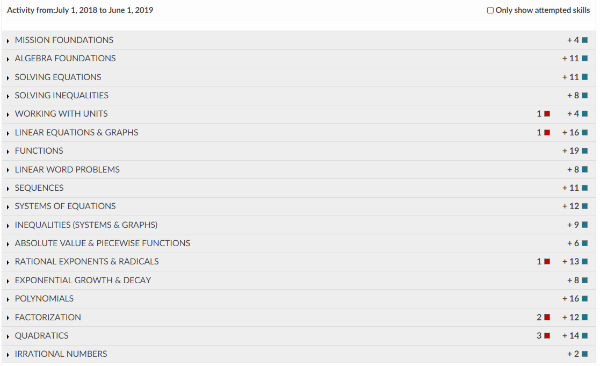Viewport: 600px width, 366px height.
Task: Select Absolute Value & Piecewise Functions row
Action: tap(298, 243)
